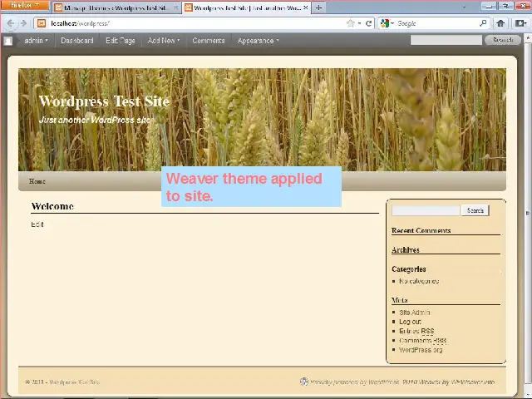
Task: Open the Site Admin link
Action: point(415,313)
